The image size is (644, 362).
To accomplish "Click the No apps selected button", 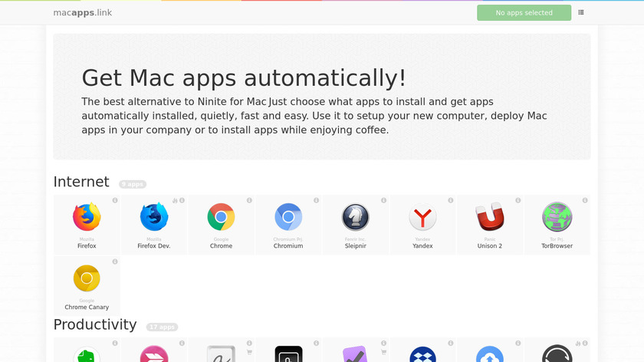I will tap(524, 13).
